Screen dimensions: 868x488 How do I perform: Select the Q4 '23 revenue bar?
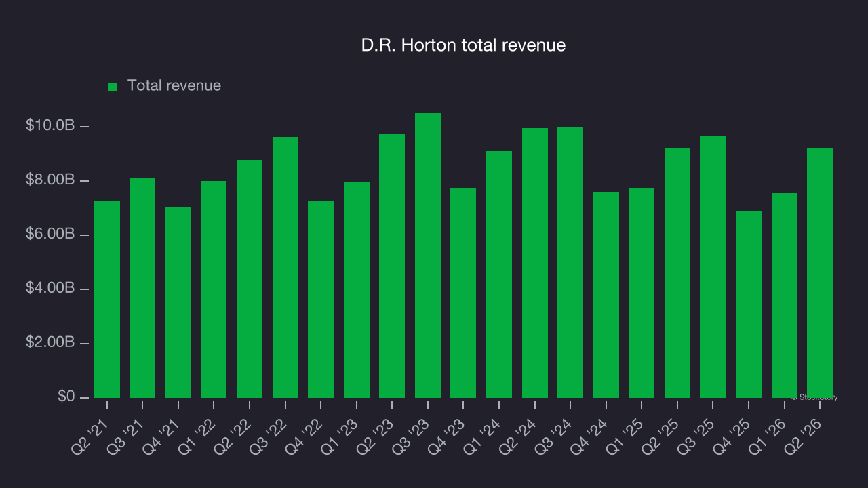click(463, 293)
